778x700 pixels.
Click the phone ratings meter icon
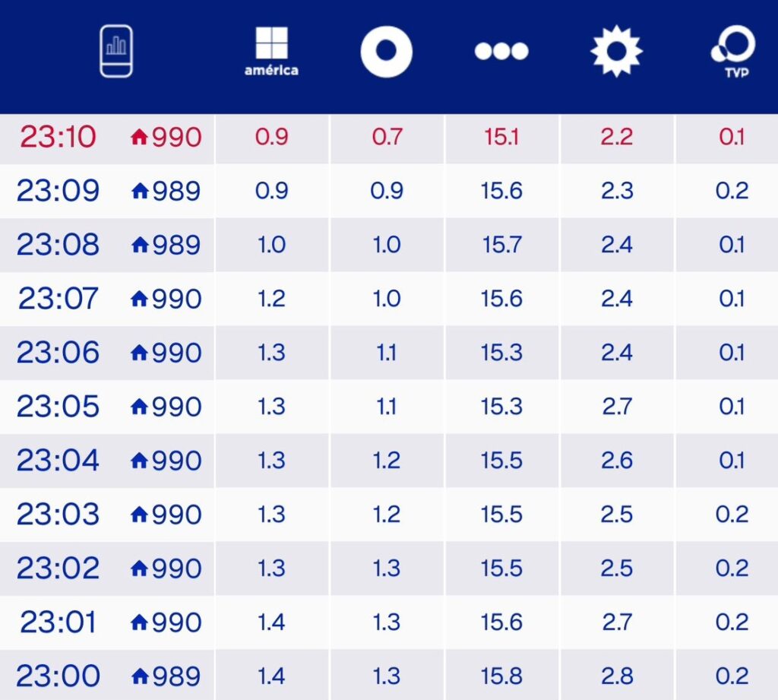[x=116, y=51]
